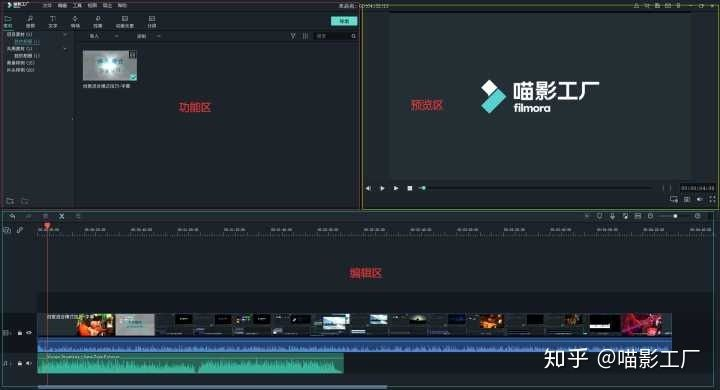Click the delete folder icon at library bottom
Screen dimensions: 720x390
[x=25, y=201]
